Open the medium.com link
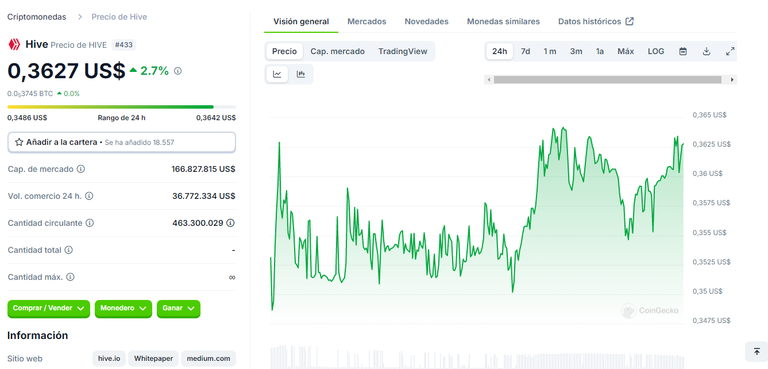 pyautogui.click(x=208, y=358)
